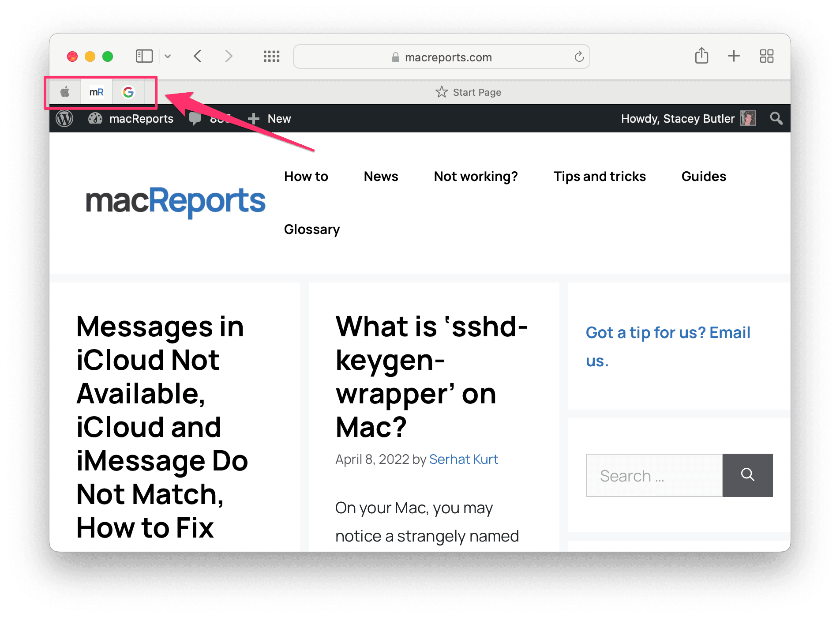Reload the page with the refresh icon
840x617 pixels.
tap(578, 56)
